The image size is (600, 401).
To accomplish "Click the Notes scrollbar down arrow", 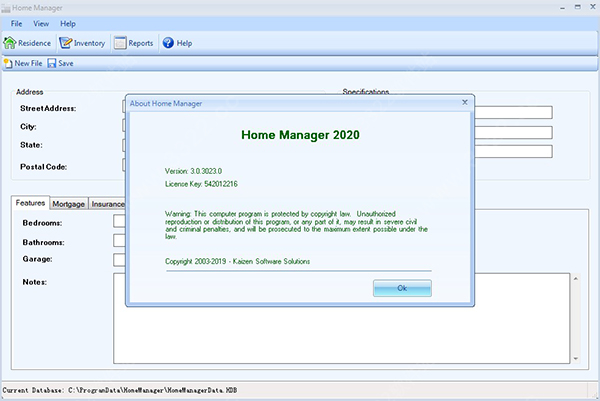I will 576,359.
